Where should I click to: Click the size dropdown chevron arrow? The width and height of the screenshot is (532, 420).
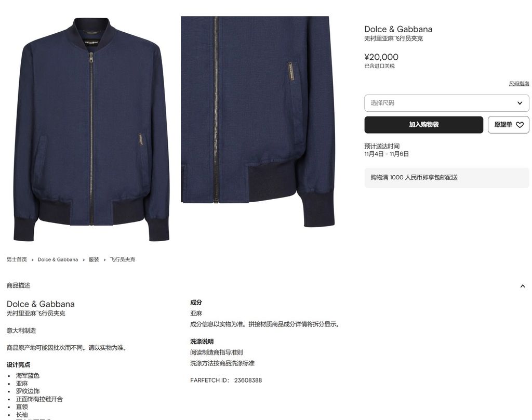[x=520, y=103]
